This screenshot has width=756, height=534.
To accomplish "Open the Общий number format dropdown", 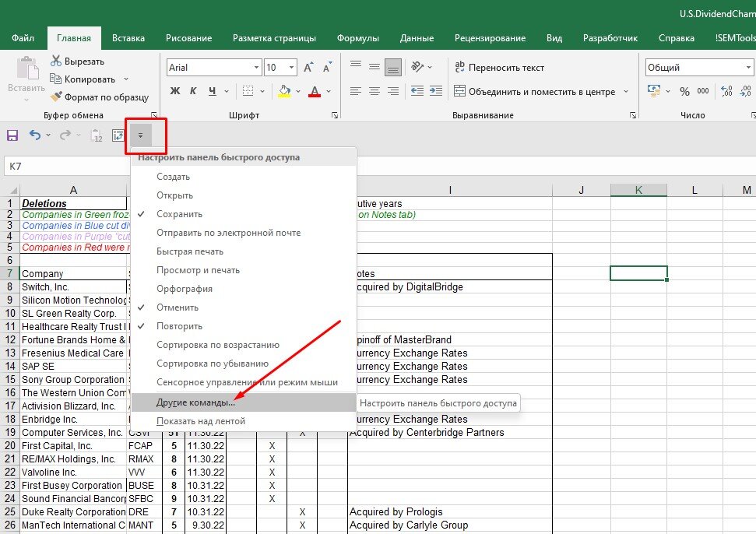I will tap(747, 68).
